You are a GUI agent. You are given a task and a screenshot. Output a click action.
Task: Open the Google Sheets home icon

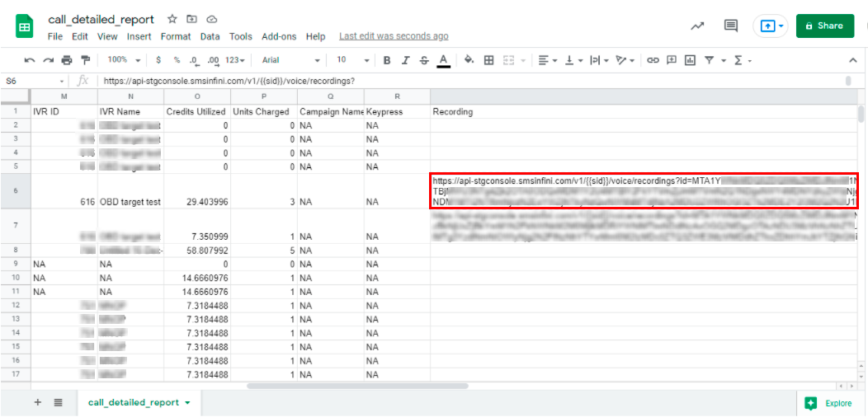(25, 26)
